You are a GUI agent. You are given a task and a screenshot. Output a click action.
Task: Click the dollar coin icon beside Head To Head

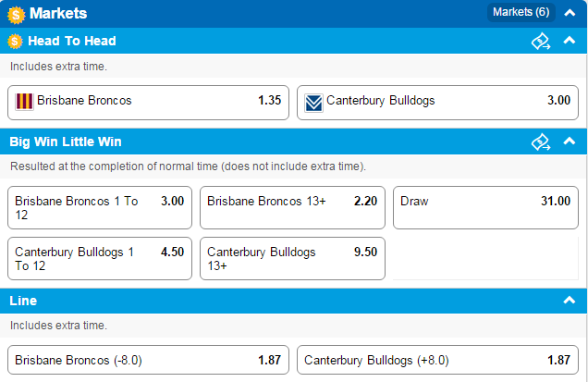(15, 41)
